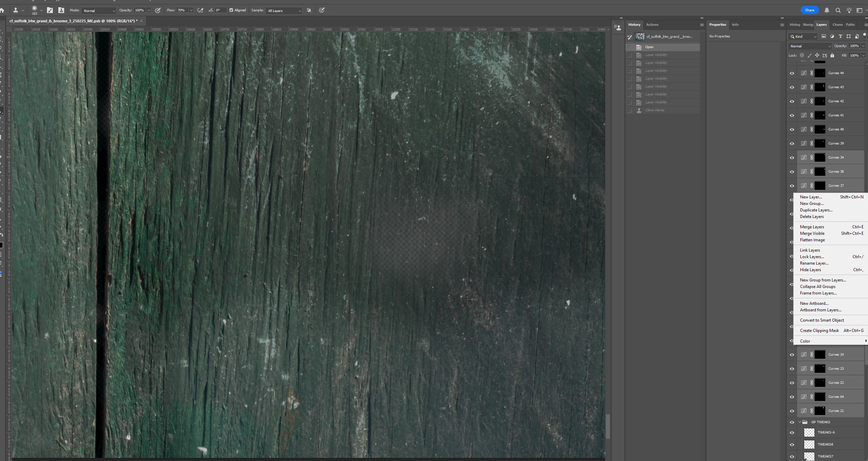Toggle pressure for opacity icon
This screenshot has width=868, height=461.
point(158,10)
